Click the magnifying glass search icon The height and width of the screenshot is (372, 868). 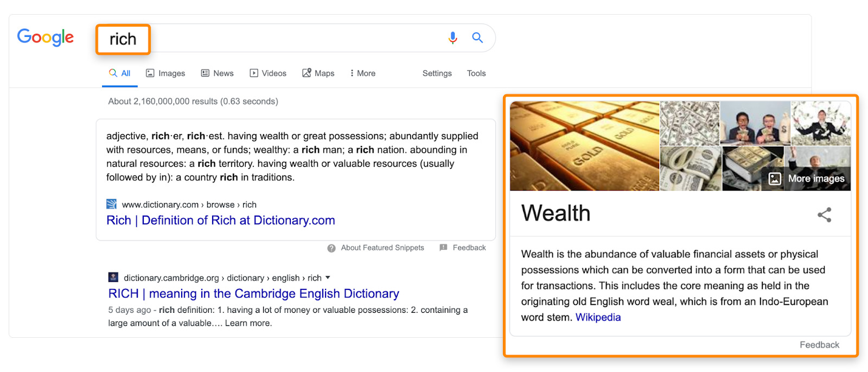pyautogui.click(x=477, y=37)
